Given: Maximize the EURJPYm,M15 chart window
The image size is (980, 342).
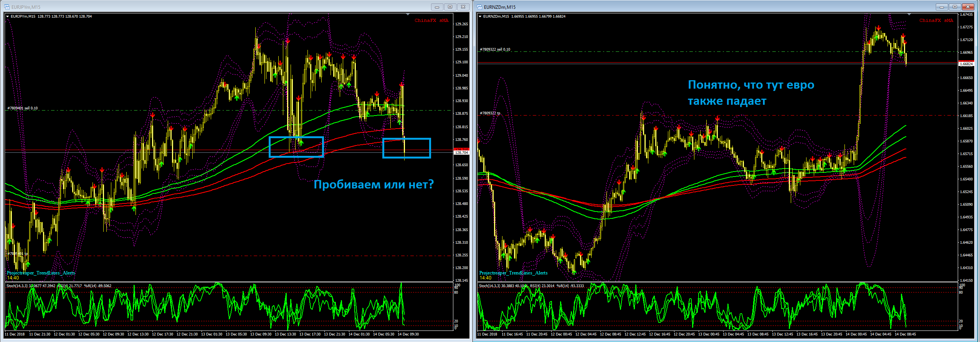Looking at the screenshot, I should pyautogui.click(x=450, y=7).
